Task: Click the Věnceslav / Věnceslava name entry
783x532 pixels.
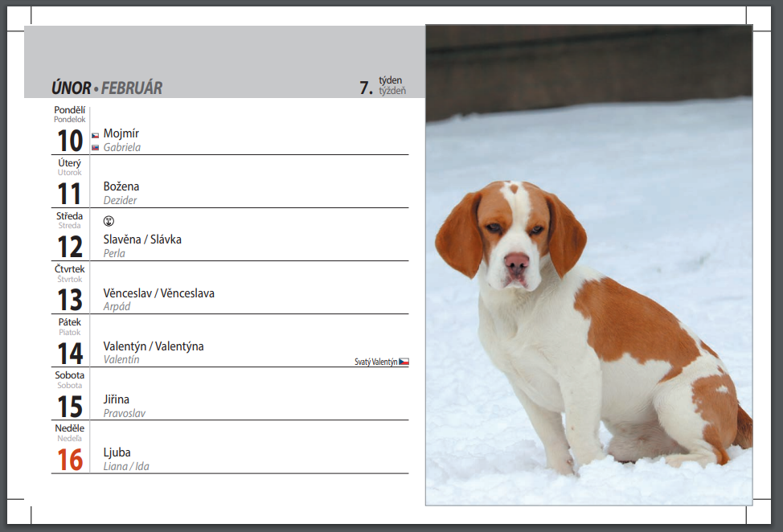Action: pos(158,293)
